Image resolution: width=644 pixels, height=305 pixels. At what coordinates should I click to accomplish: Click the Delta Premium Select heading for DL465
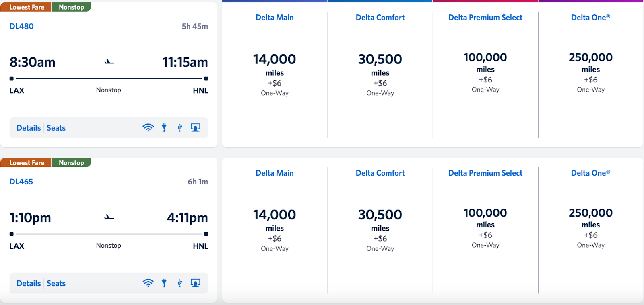pos(485,173)
